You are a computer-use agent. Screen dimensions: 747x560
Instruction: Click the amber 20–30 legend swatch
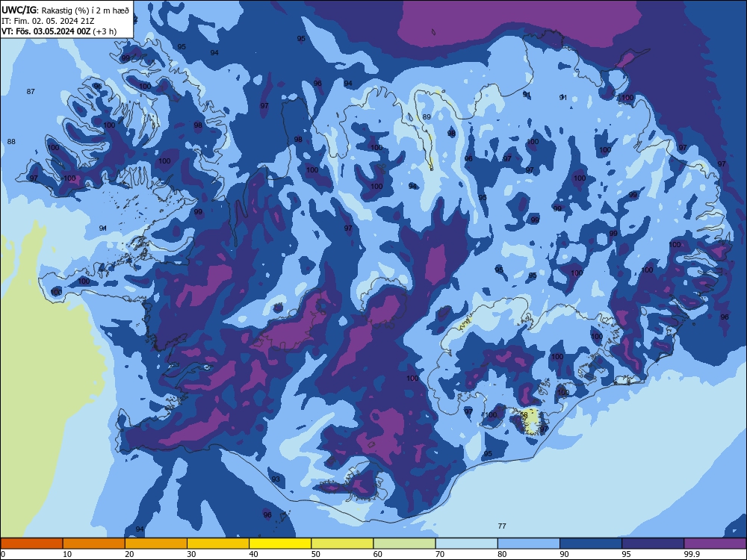156,544
